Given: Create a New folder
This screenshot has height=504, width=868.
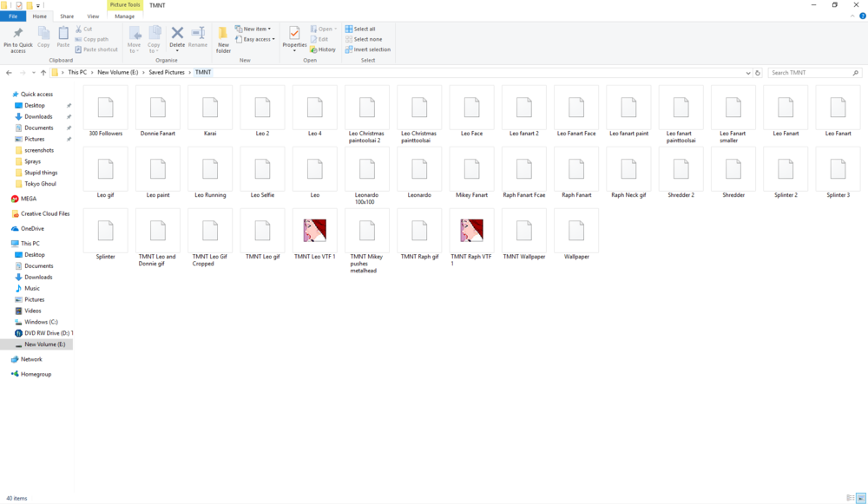Looking at the screenshot, I should (223, 39).
